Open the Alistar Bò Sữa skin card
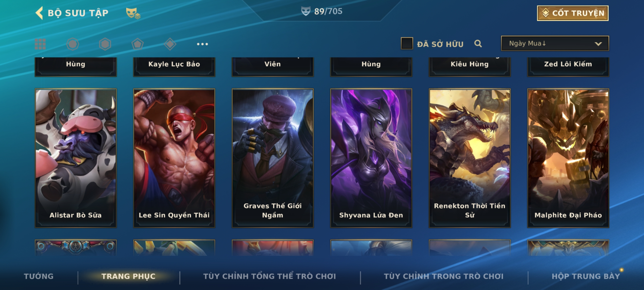The image size is (644, 290). click(76, 158)
